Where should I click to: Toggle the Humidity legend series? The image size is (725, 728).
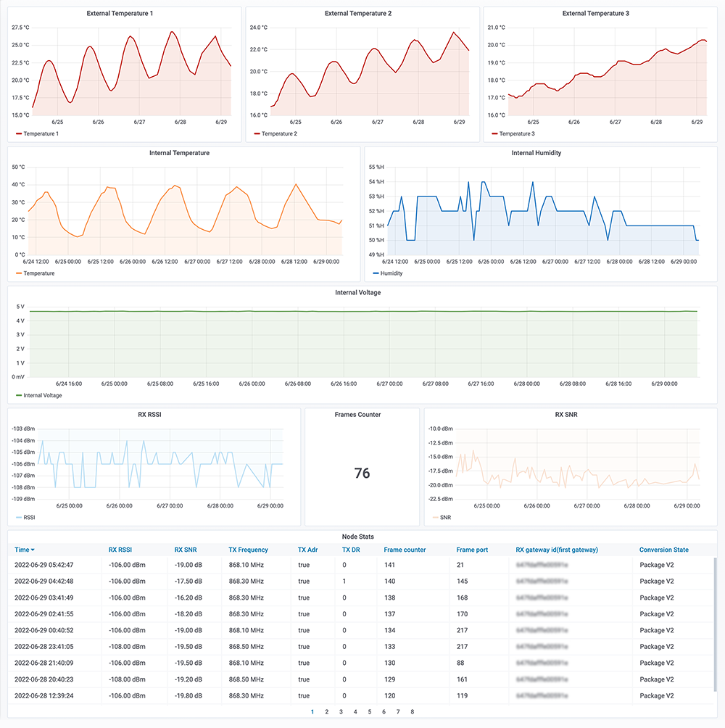[391, 273]
